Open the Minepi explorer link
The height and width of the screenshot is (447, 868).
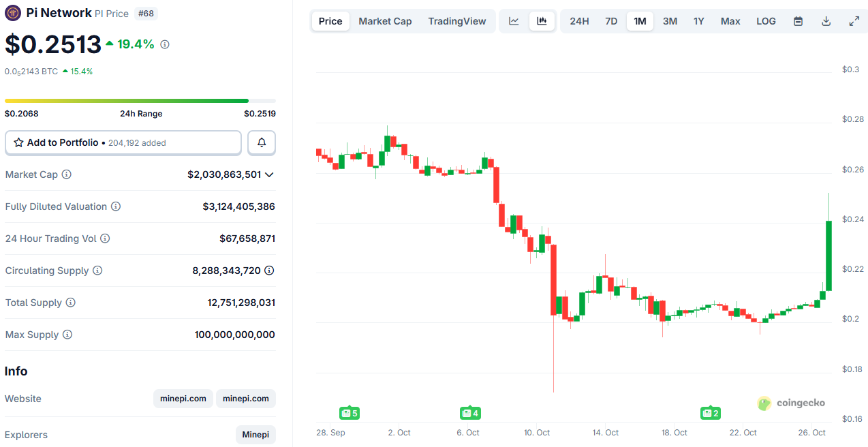[x=255, y=435]
